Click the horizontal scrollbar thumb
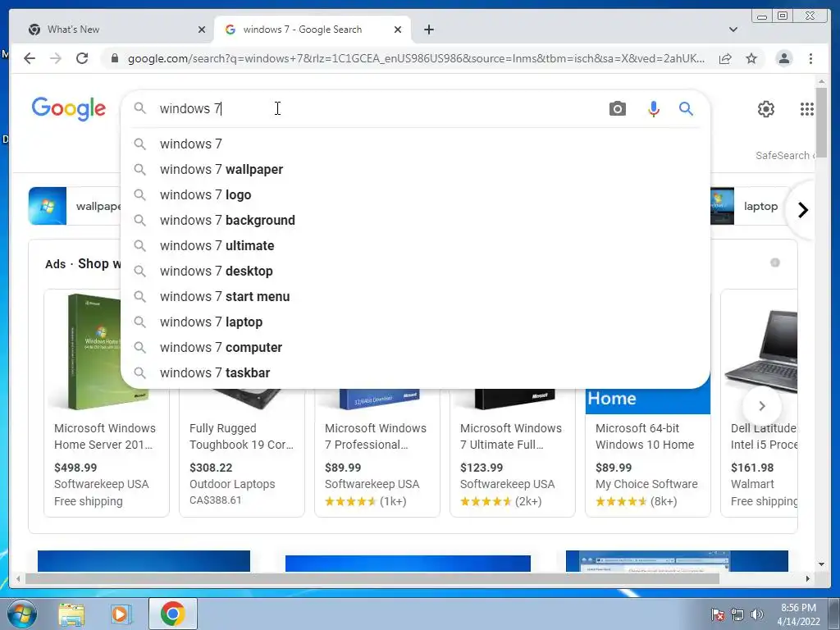This screenshot has height=630, width=840. (372, 578)
